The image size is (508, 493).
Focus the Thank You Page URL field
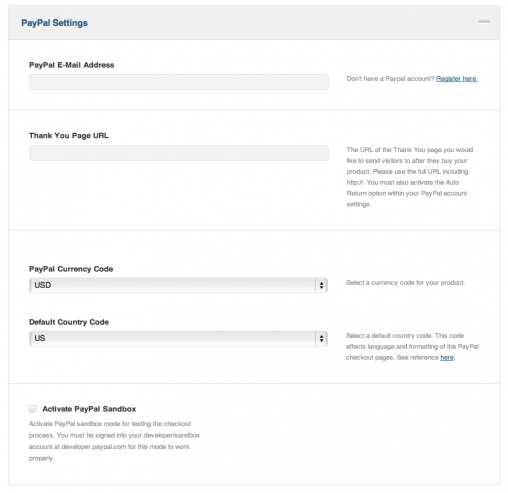click(x=179, y=153)
